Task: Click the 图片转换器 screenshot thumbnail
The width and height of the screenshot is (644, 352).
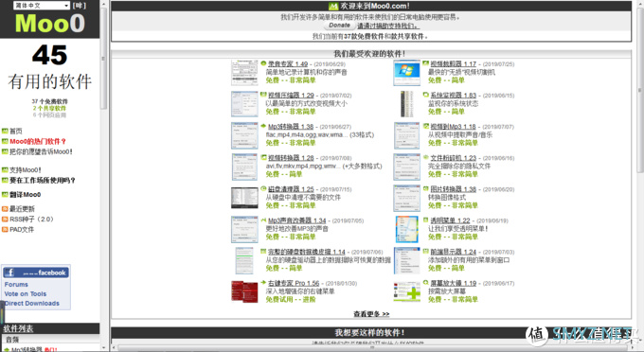Action: click(x=406, y=198)
